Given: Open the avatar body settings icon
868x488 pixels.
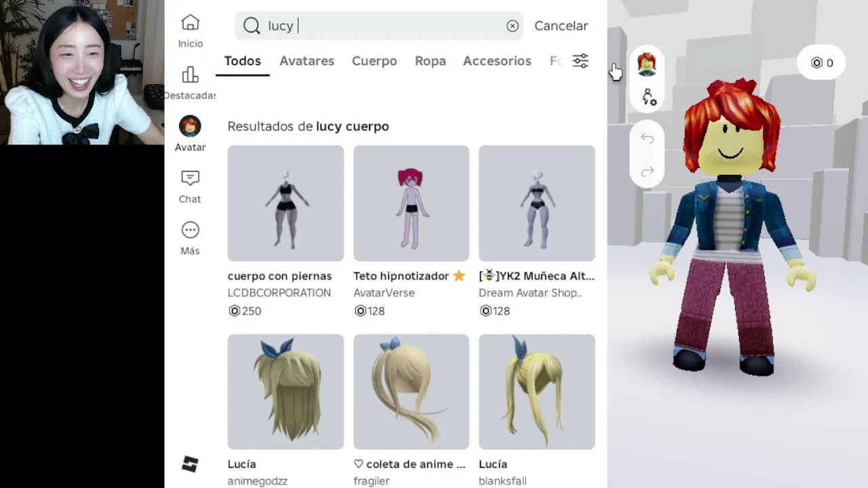Looking at the screenshot, I should (649, 97).
